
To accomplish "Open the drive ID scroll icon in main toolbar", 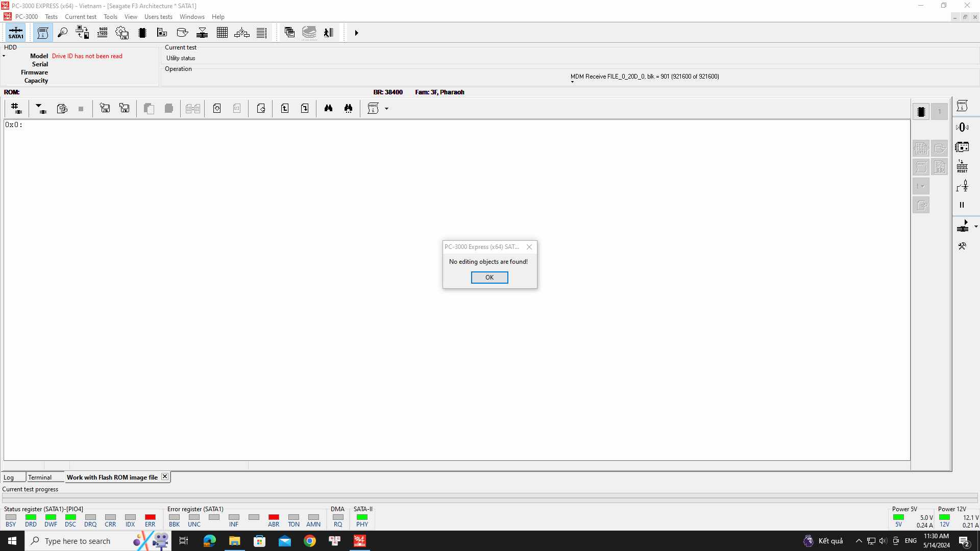I will pyautogui.click(x=43, y=33).
